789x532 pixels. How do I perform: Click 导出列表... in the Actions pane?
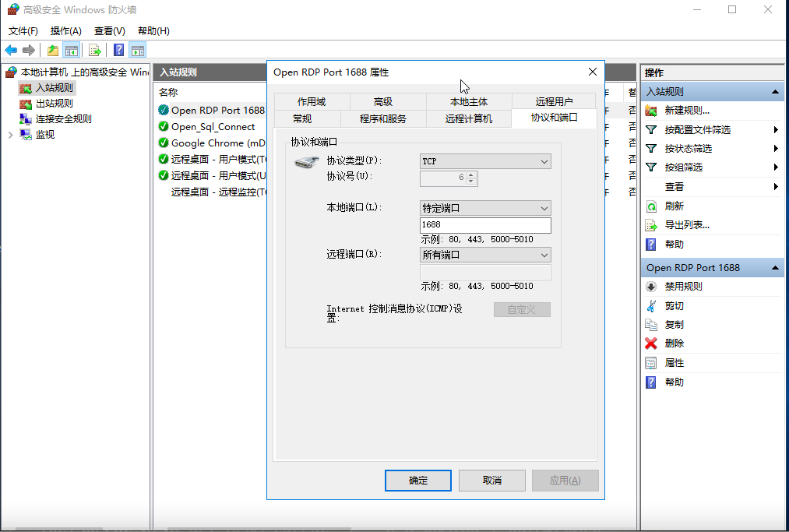687,225
